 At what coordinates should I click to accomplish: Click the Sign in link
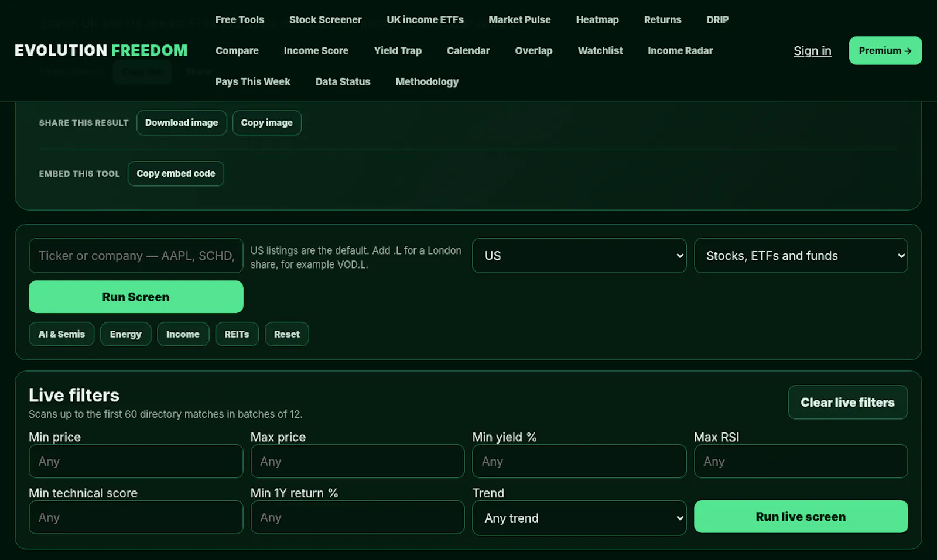tap(812, 51)
